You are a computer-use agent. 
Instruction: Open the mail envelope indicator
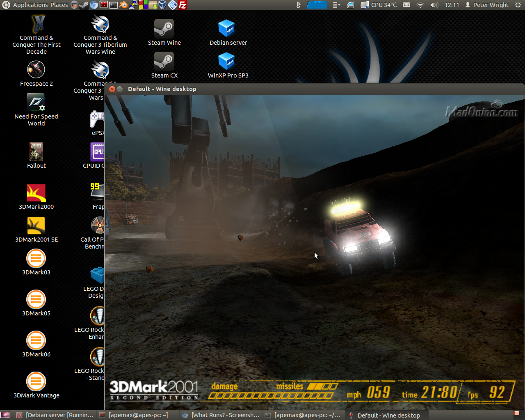(406, 5)
